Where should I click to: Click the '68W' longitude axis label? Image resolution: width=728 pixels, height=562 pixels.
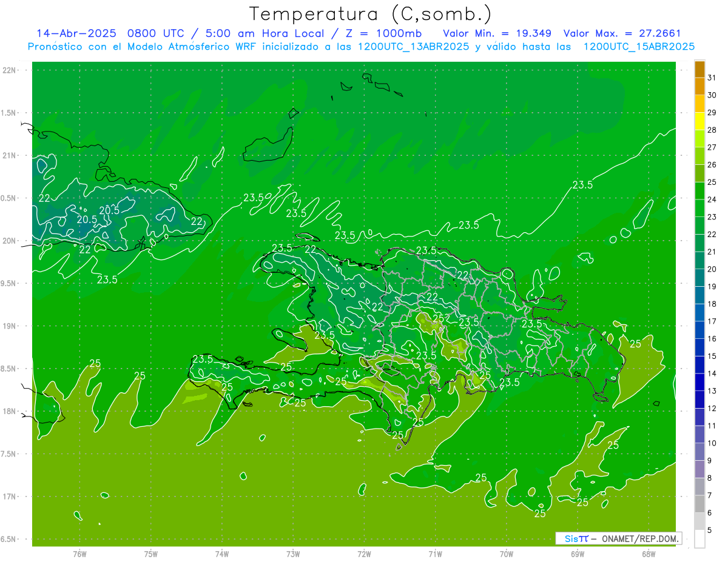[649, 554]
